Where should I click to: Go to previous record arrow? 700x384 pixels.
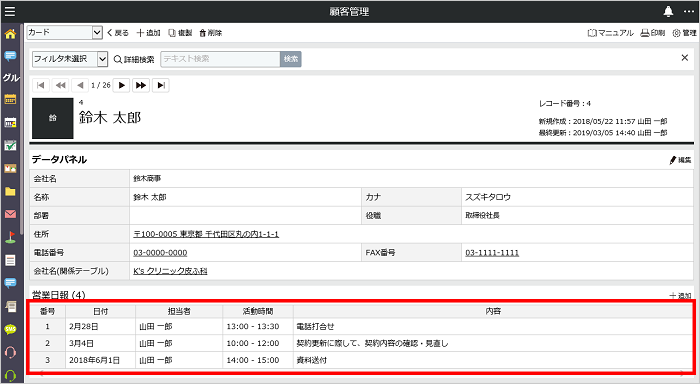80,85
